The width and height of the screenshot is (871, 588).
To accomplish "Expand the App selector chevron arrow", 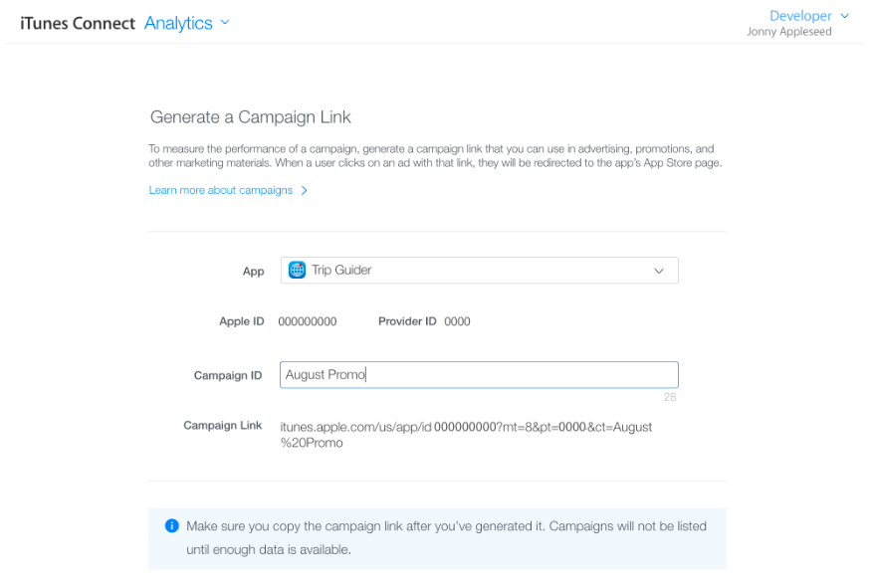I will pos(658,271).
